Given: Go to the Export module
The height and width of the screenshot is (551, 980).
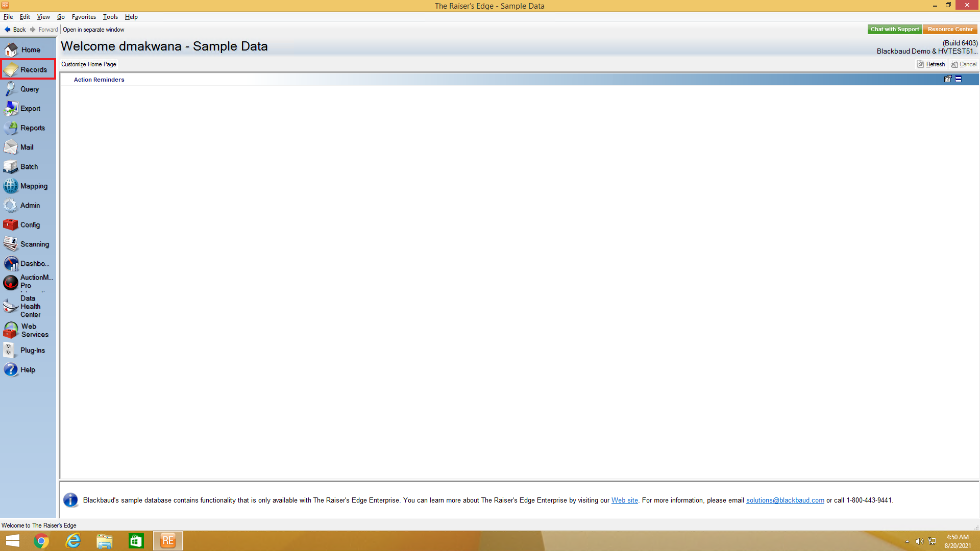Looking at the screenshot, I should point(28,108).
